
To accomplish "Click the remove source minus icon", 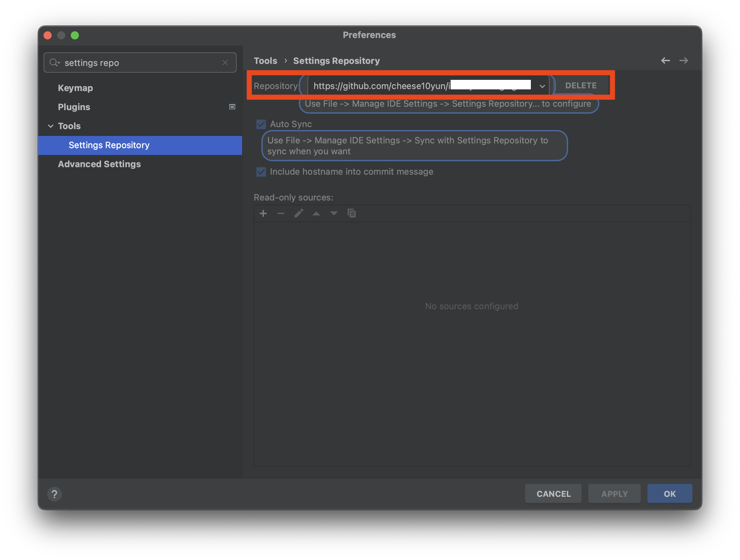I will click(x=281, y=213).
